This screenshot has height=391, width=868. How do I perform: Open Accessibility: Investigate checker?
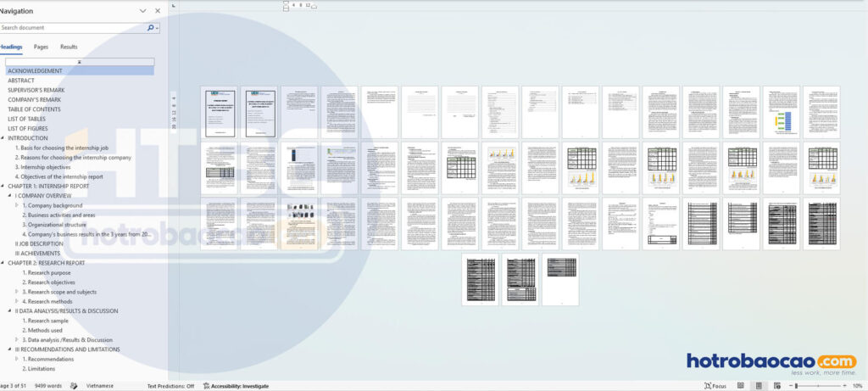pos(236,386)
